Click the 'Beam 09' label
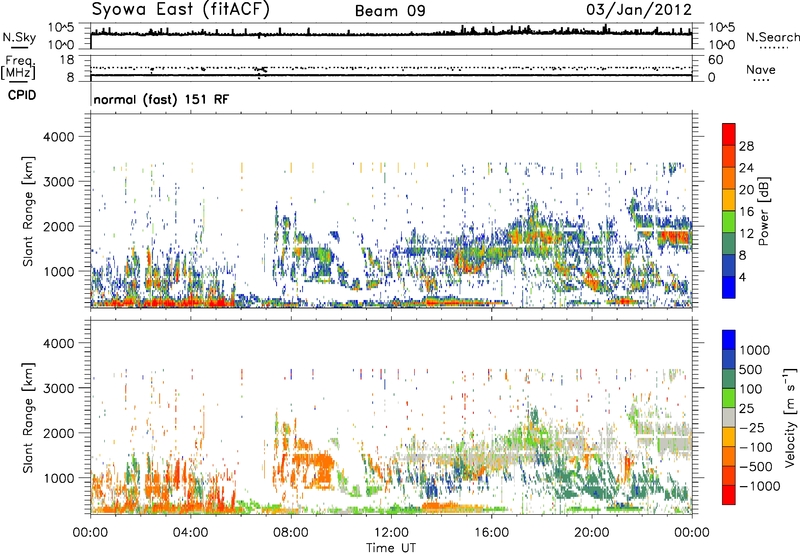Screen dimensions: 800x554 pos(390,11)
